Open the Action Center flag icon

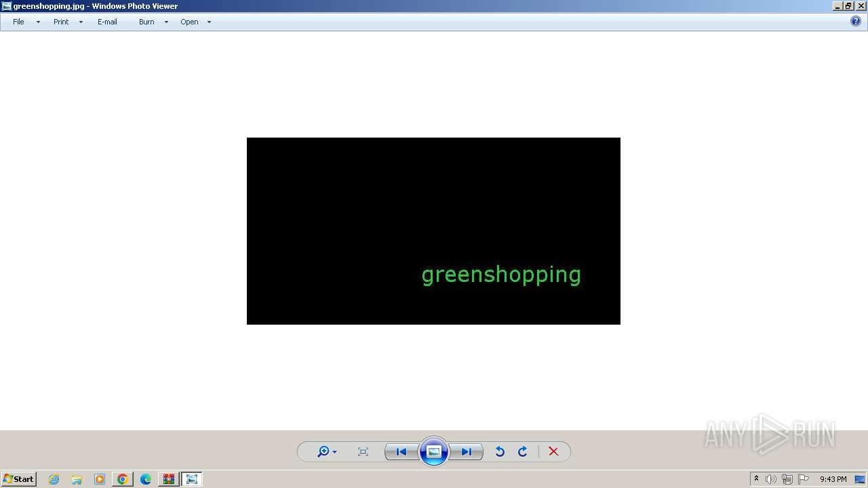804,479
